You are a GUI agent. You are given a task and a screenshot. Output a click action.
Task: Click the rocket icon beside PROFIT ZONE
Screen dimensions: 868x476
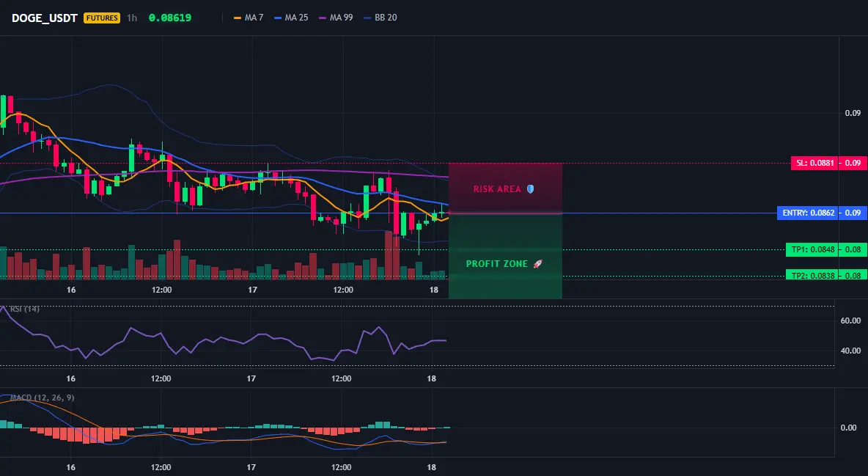537,264
